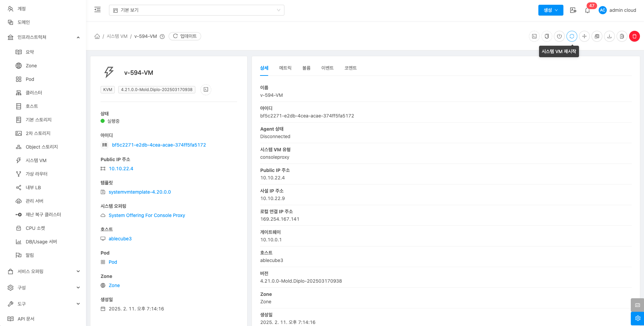The height and width of the screenshot is (326, 644).
Task: Click the power/stop system VM icon
Action: 559,36
